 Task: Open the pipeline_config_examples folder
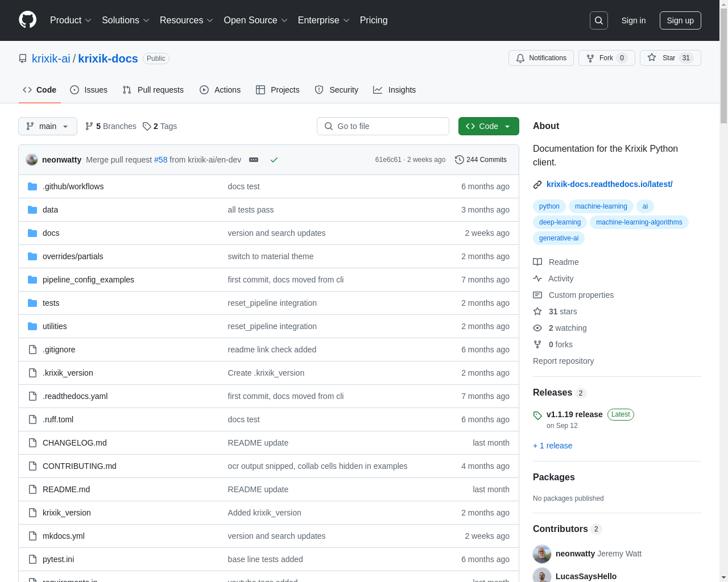(x=88, y=280)
